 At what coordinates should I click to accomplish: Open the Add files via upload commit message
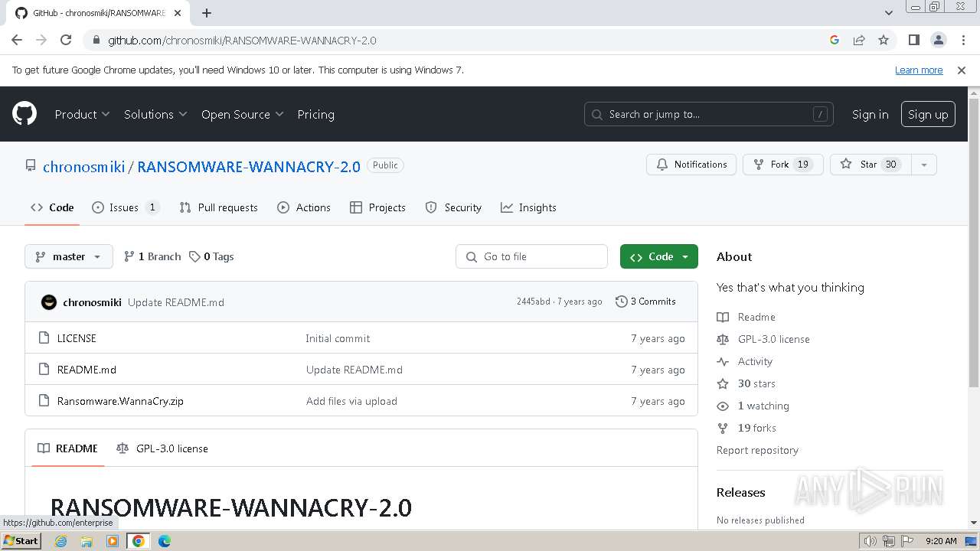coord(351,401)
